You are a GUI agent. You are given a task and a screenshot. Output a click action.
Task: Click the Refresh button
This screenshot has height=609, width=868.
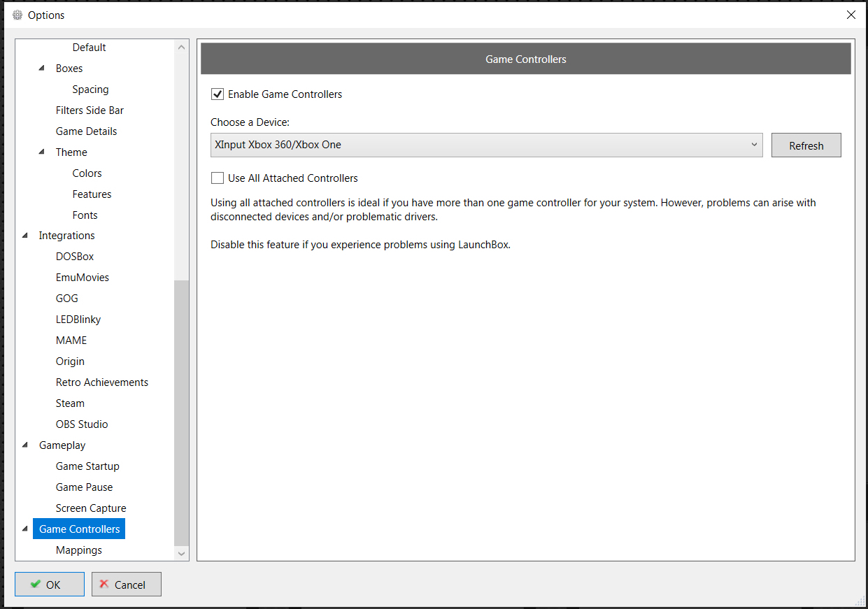[x=806, y=145]
